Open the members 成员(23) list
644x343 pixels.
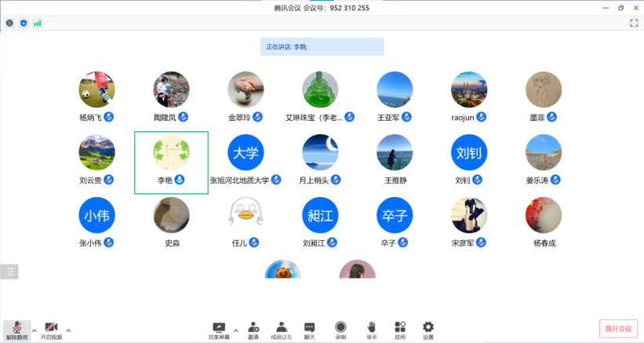(281, 328)
